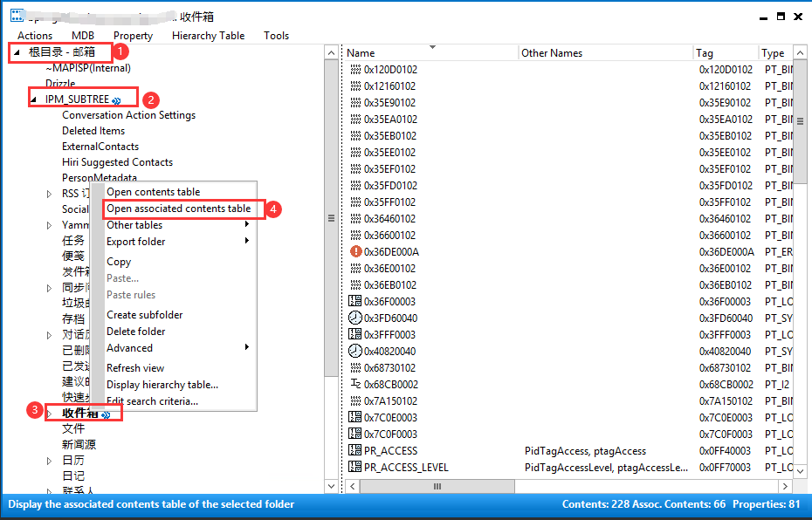Select the Deleted Items folder
Image resolution: width=812 pixels, height=520 pixels.
93,131
